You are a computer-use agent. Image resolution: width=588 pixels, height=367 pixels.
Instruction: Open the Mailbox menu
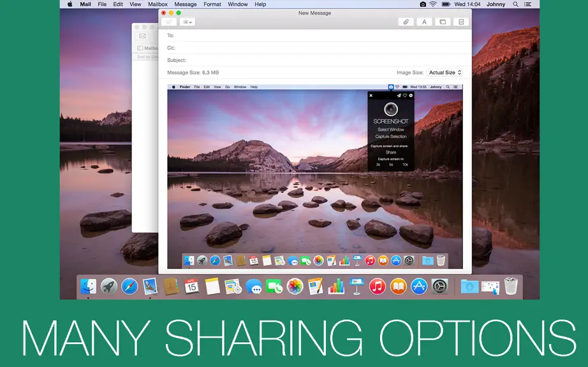[158, 4]
